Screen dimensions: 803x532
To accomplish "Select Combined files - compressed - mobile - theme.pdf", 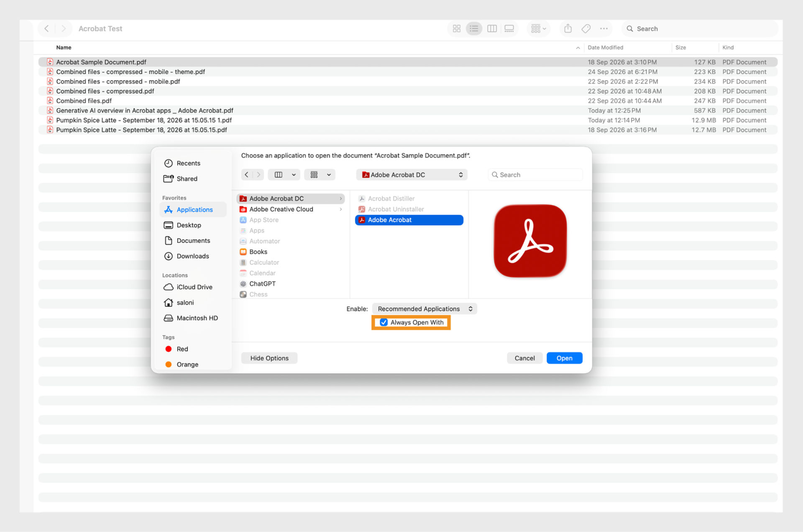I will [408, 71].
